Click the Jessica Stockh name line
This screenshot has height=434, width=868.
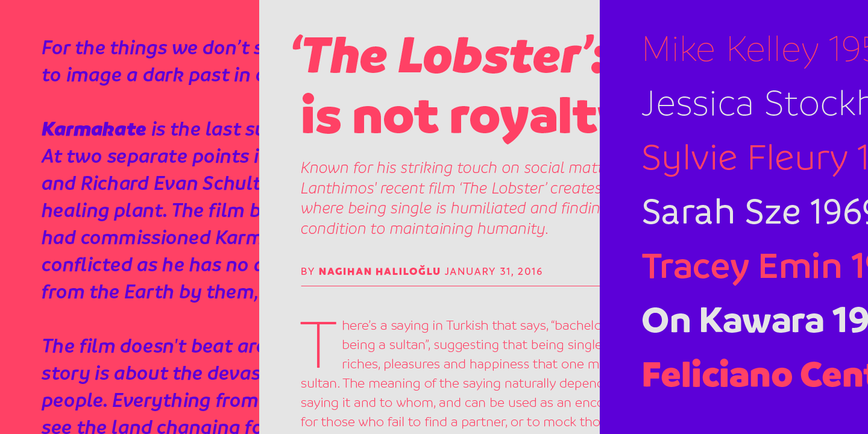click(x=753, y=104)
